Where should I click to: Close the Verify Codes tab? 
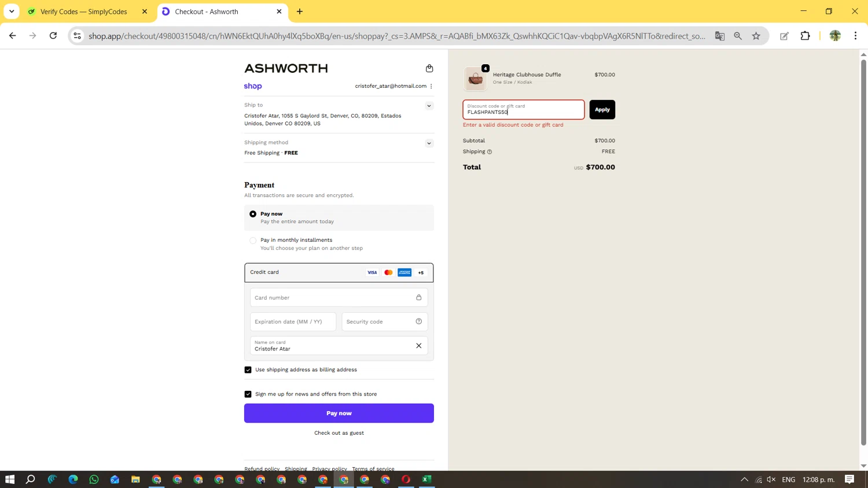pyautogui.click(x=145, y=12)
